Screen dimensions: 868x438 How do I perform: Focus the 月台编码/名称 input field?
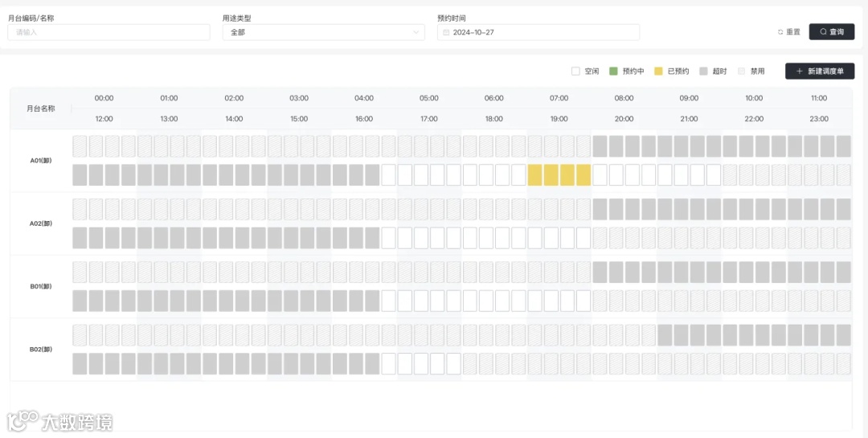108,32
